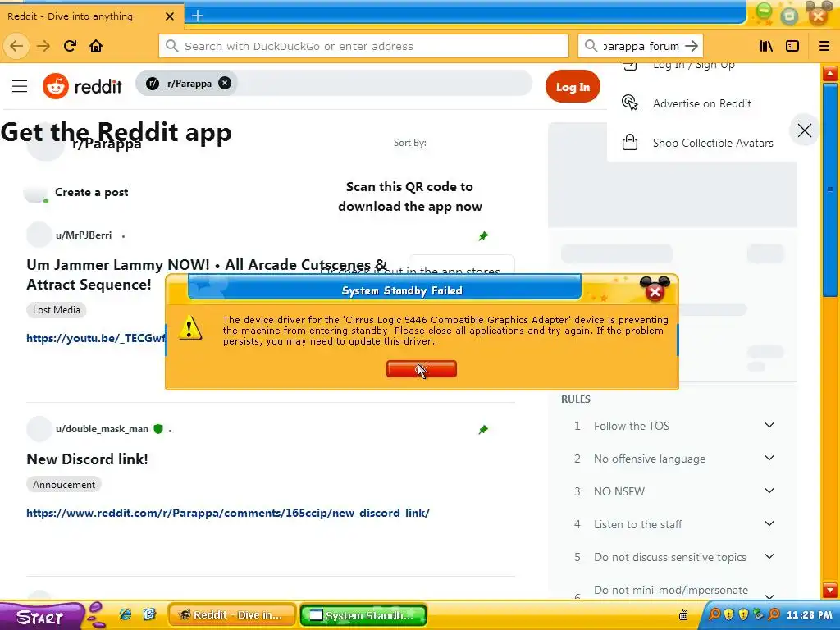Open the new_discord_link reddit URL

pyautogui.click(x=228, y=513)
